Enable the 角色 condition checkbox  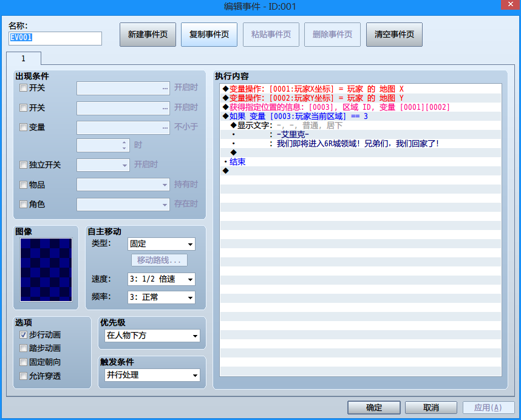(x=23, y=204)
